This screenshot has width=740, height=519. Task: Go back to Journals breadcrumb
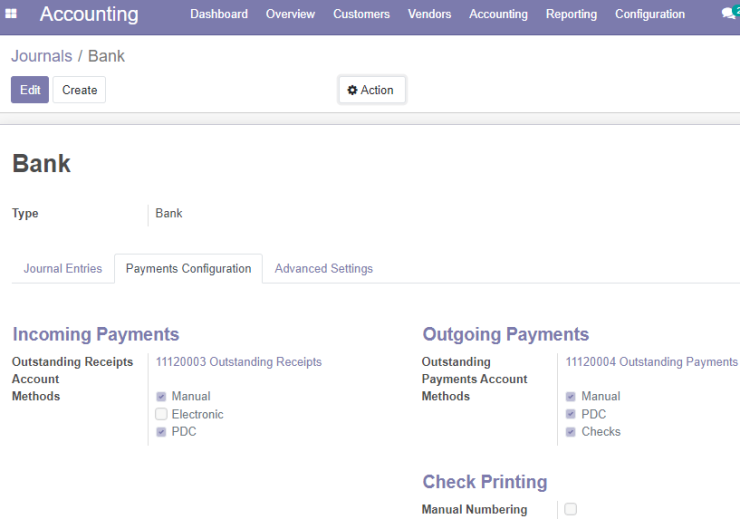pyautogui.click(x=42, y=56)
